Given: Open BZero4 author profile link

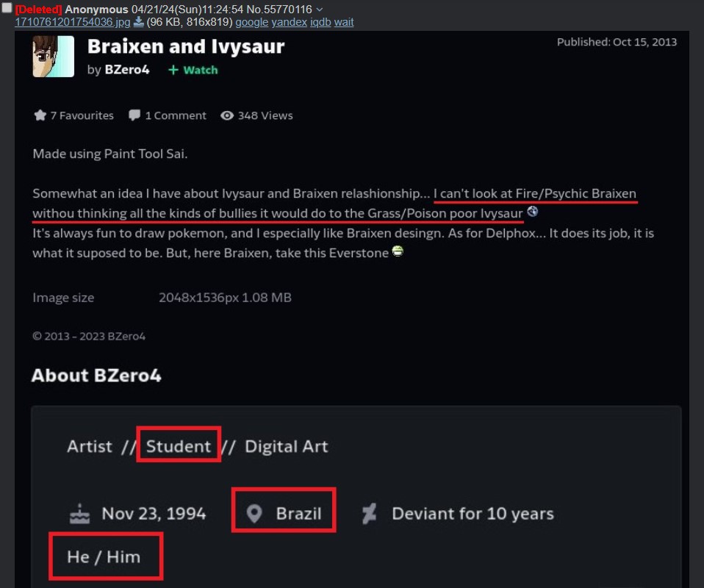Looking at the screenshot, I should [x=126, y=70].
